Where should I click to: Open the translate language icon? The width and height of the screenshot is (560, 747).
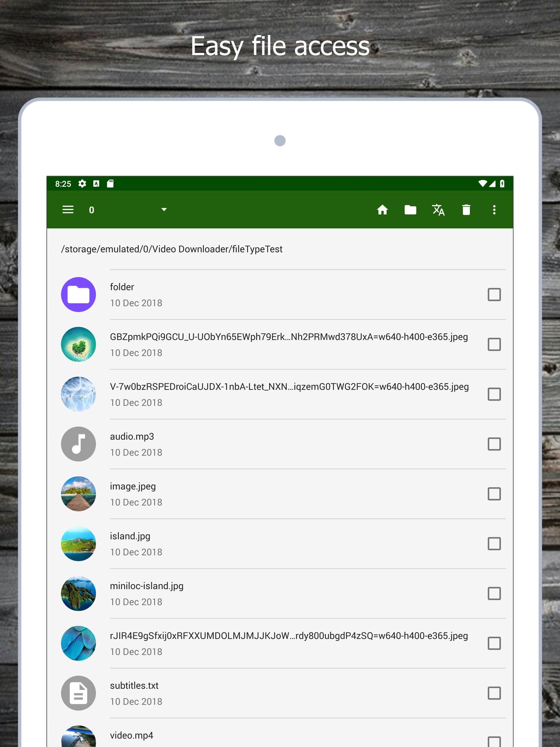click(x=438, y=210)
